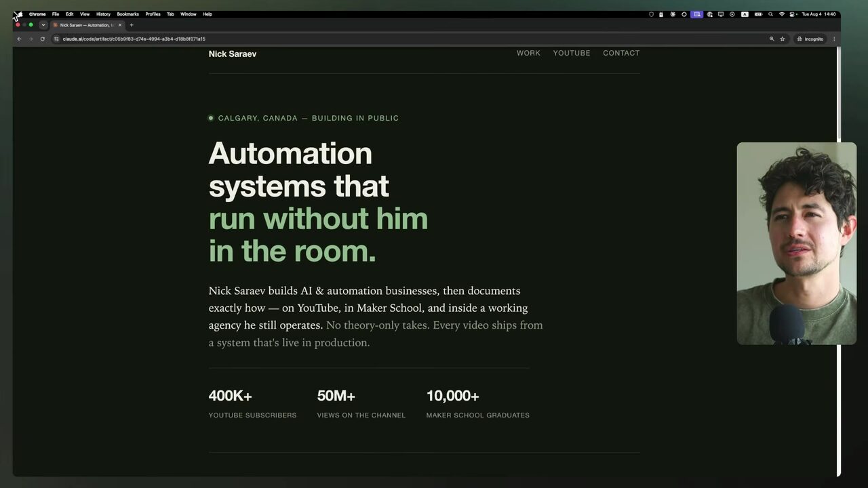Select the Nick Saraev browser tab
The height and width of the screenshot is (488, 868).
tap(87, 25)
